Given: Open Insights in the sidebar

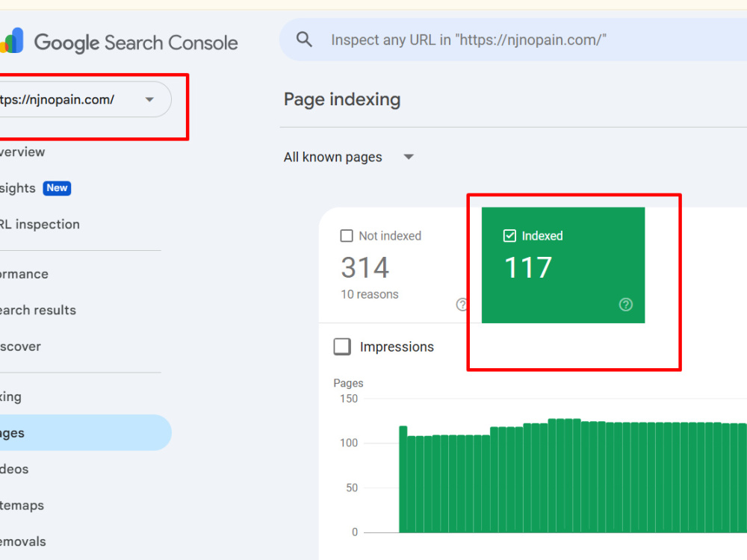Looking at the screenshot, I should pos(18,188).
